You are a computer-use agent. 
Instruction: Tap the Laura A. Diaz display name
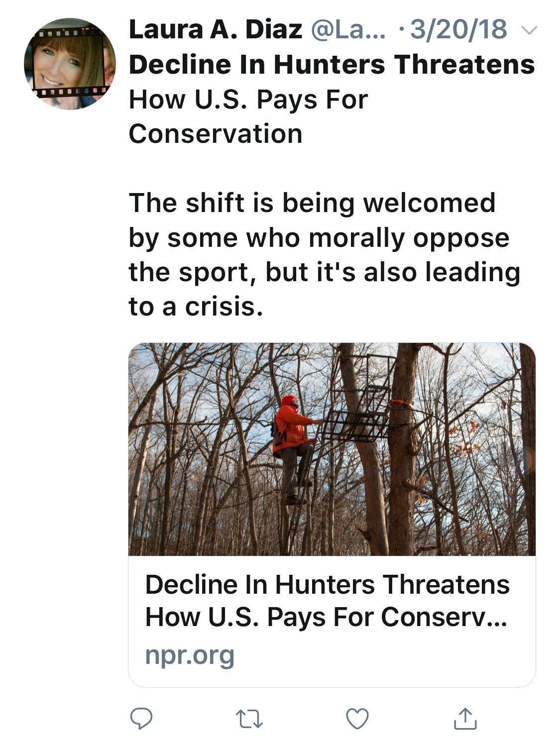click(215, 29)
